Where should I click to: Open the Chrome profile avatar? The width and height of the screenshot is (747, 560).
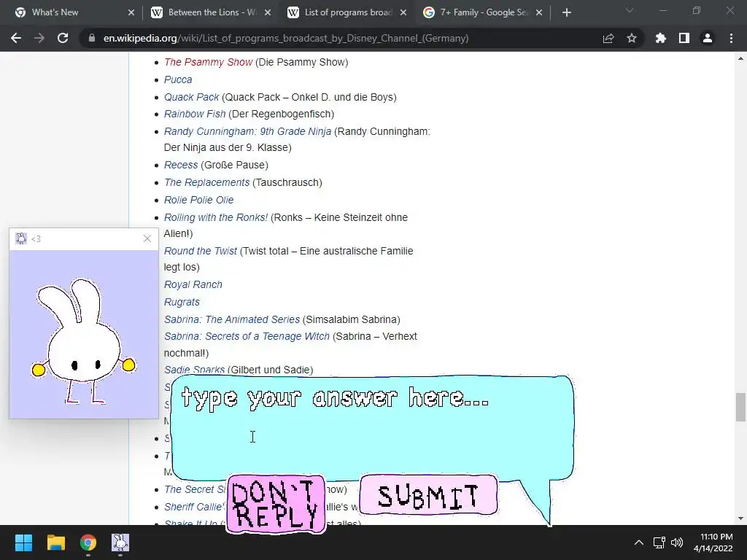708,38
